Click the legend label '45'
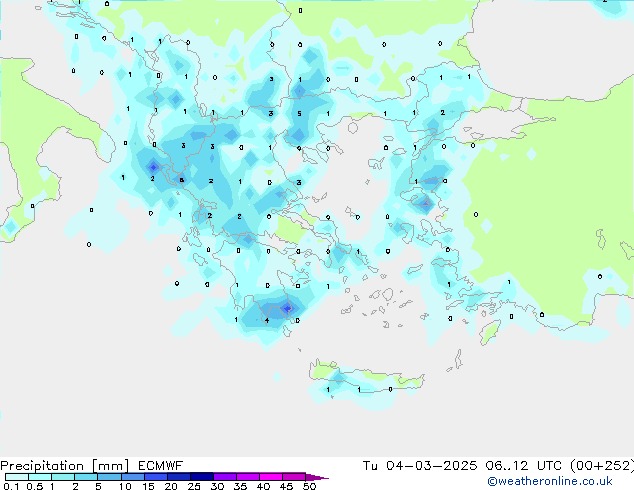 (286, 486)
